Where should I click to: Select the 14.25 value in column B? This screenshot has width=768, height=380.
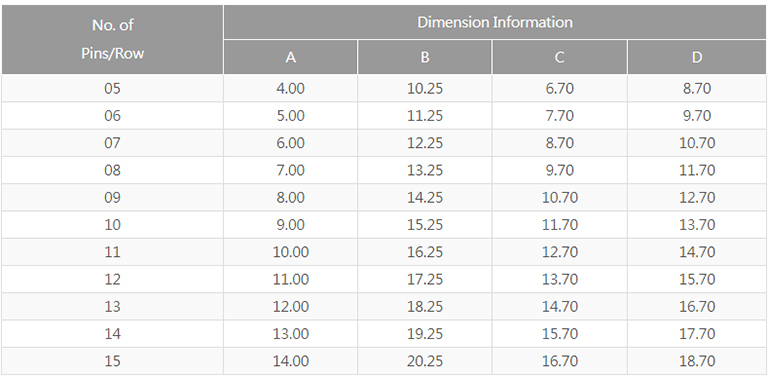pyautogui.click(x=425, y=197)
